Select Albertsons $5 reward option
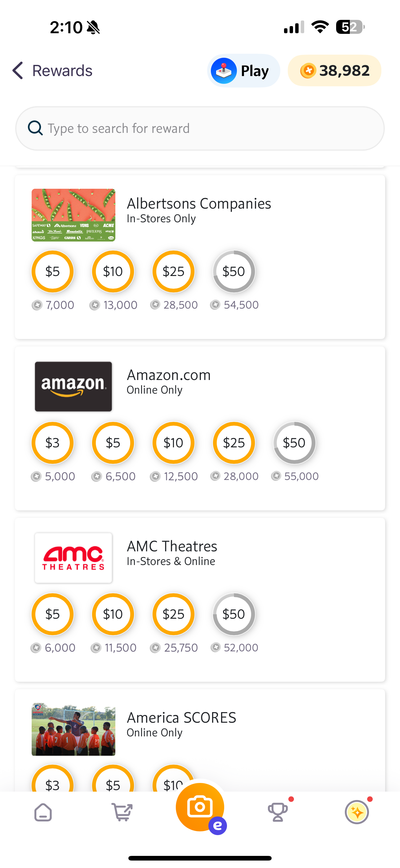Image resolution: width=400 pixels, height=868 pixels. (x=52, y=272)
